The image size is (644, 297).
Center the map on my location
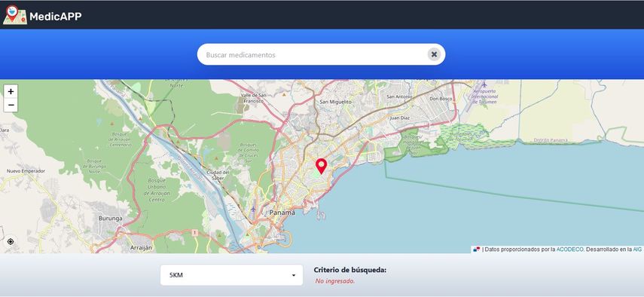click(11, 241)
